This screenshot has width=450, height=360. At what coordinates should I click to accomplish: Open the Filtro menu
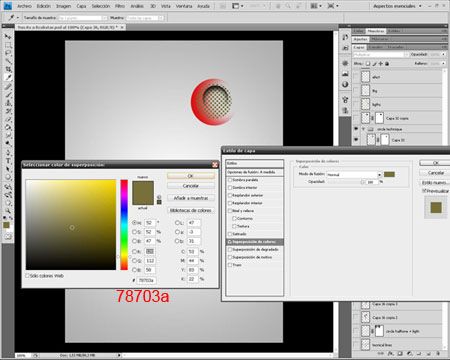click(120, 6)
